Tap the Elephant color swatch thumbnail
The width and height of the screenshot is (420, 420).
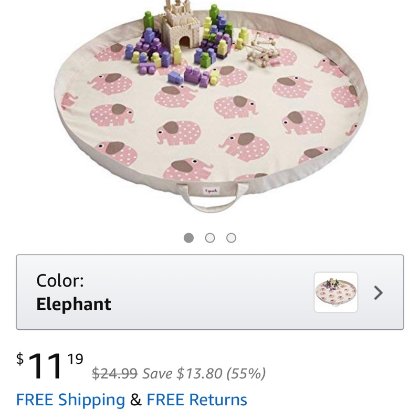tap(336, 292)
